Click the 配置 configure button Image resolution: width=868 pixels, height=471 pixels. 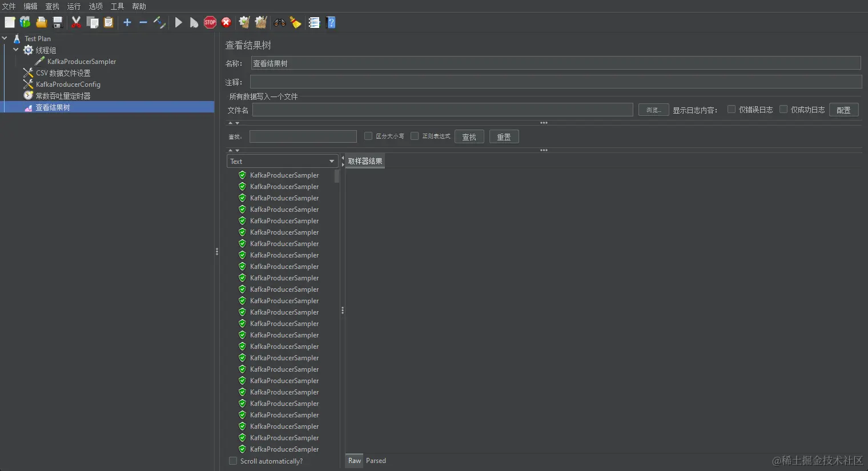(843, 110)
